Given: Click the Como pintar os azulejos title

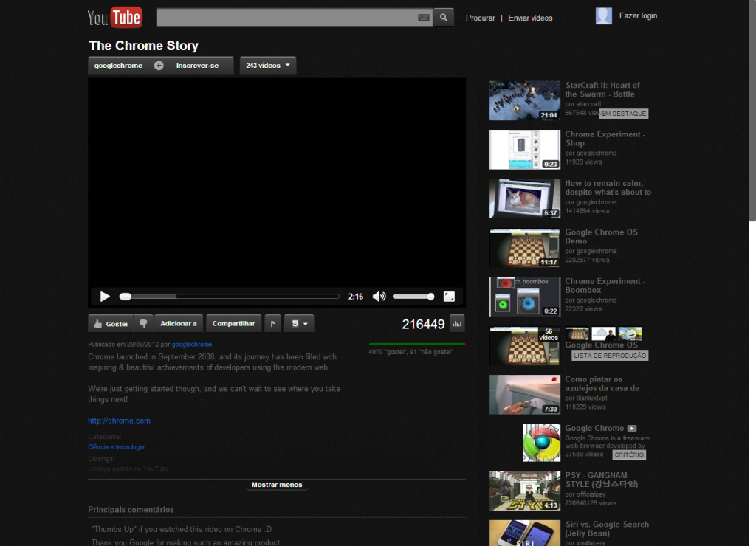Looking at the screenshot, I should tap(602, 384).
